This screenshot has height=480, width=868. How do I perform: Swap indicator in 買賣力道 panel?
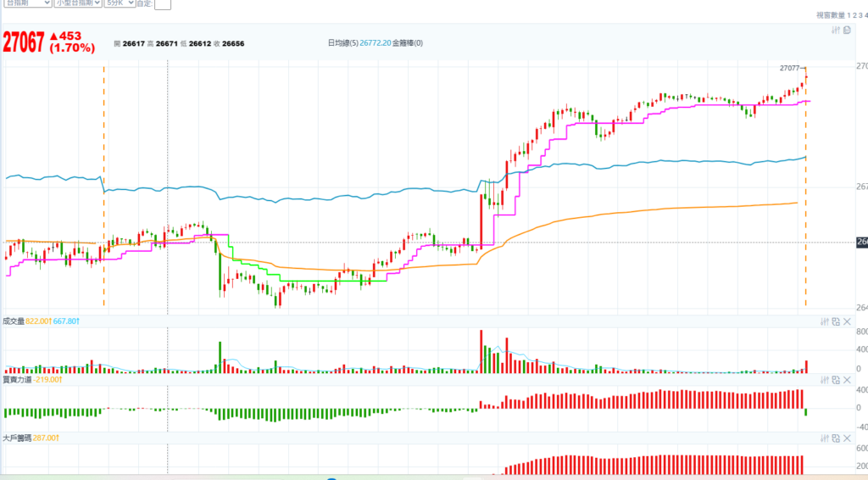[835, 380]
